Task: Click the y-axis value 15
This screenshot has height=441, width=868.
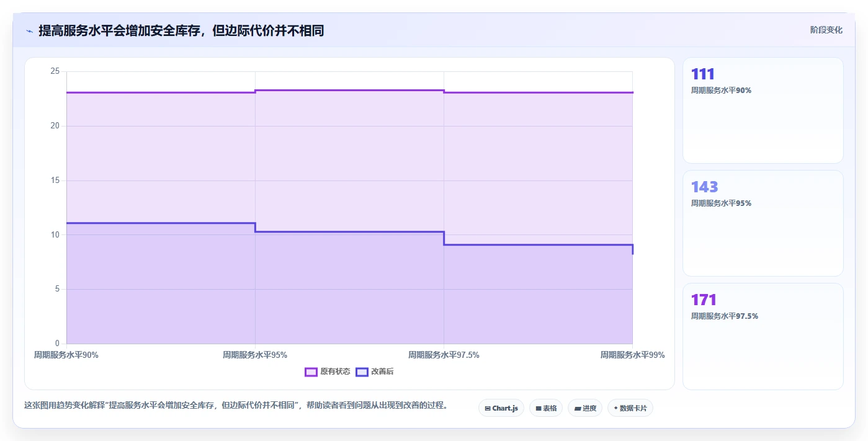Action: (x=55, y=180)
